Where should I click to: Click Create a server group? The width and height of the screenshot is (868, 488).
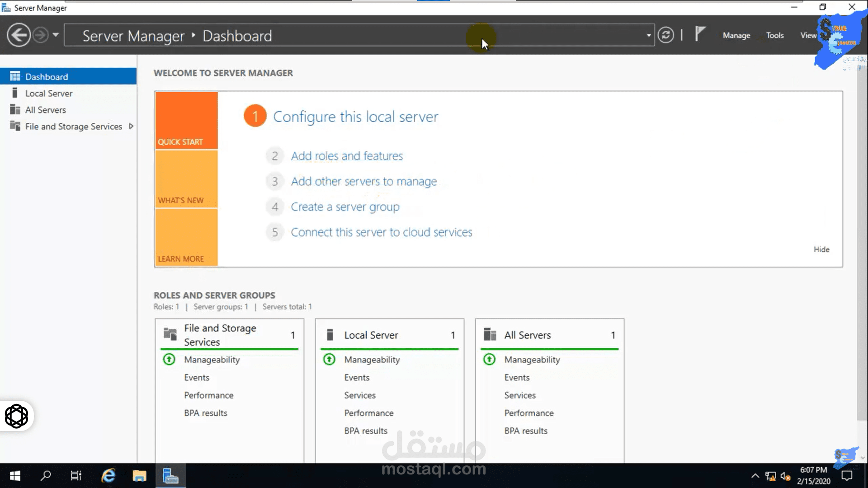pyautogui.click(x=345, y=206)
